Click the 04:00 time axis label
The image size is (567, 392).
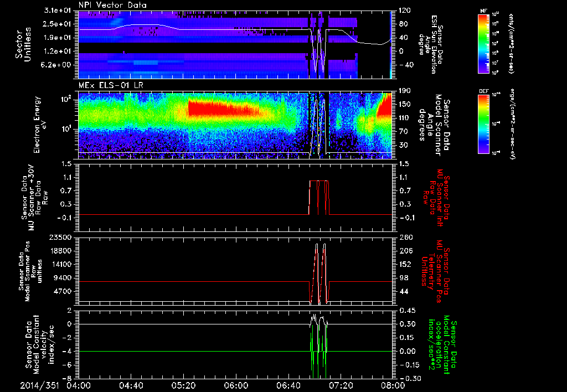pyautogui.click(x=79, y=385)
